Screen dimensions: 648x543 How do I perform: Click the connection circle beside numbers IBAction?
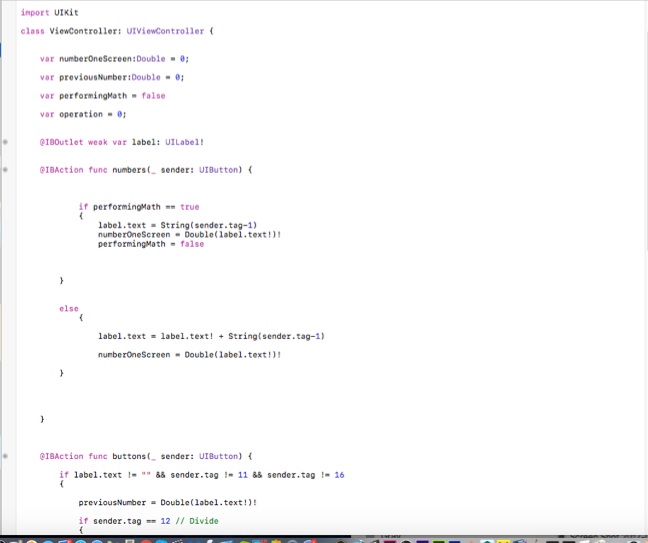tap(6, 170)
